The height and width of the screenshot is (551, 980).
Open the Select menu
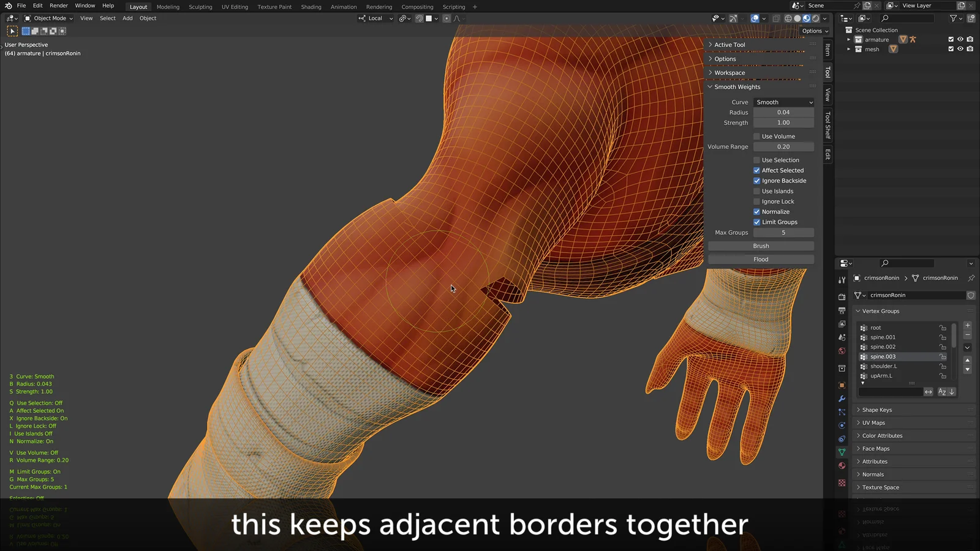tap(107, 18)
